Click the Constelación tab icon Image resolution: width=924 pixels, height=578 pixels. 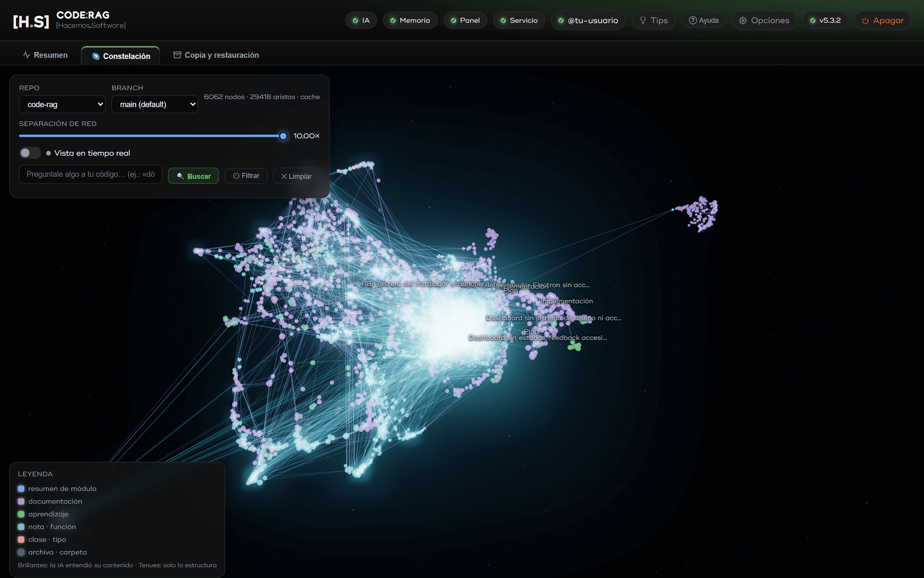(96, 56)
